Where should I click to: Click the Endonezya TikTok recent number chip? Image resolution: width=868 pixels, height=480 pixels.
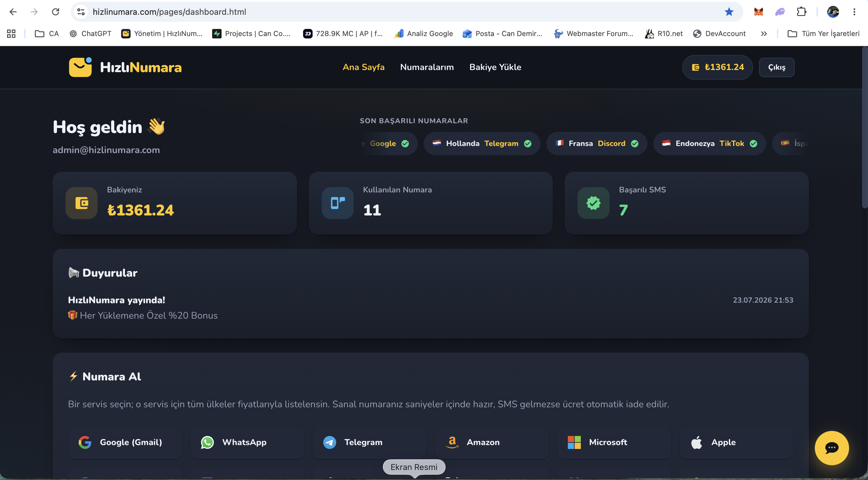tap(710, 143)
